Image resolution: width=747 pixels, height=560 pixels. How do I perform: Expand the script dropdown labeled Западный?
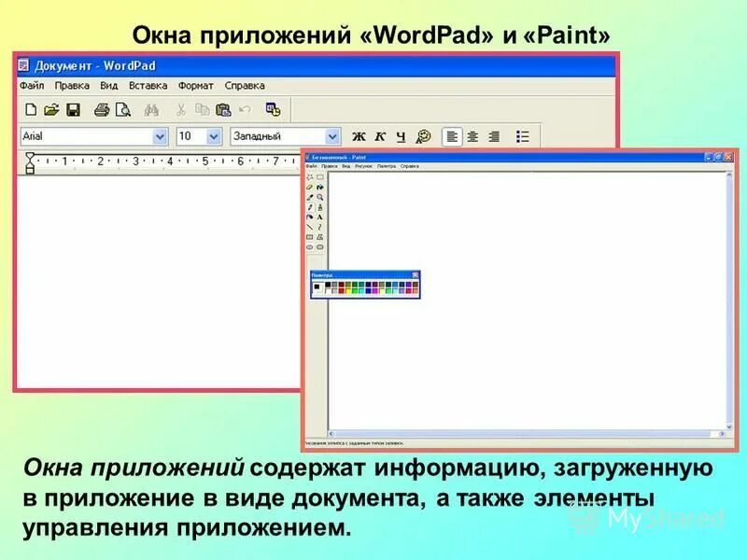332,136
